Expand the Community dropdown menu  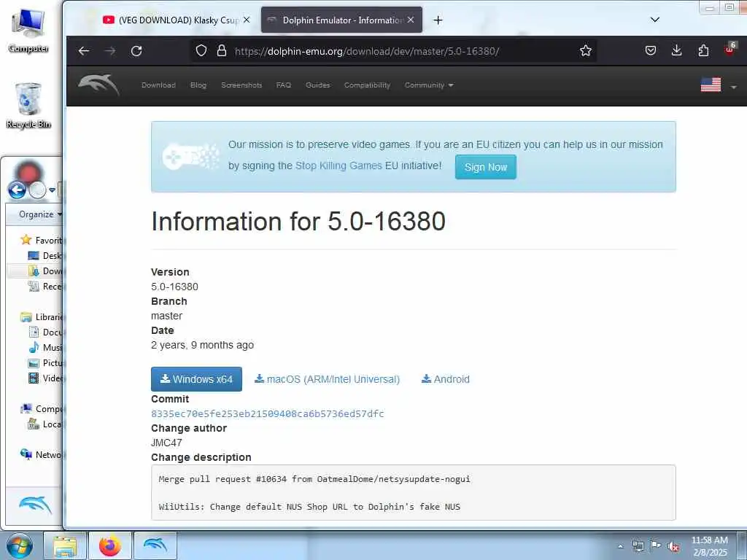[429, 85]
